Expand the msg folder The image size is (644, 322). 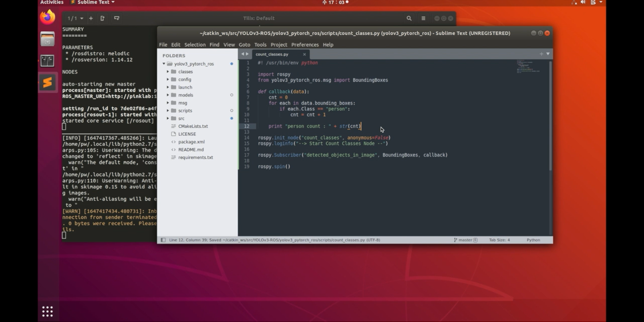[x=168, y=103]
